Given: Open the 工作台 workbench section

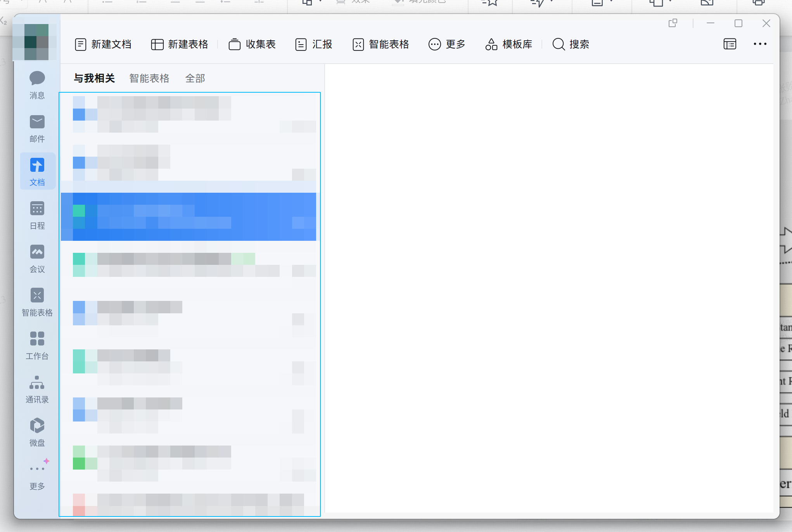Looking at the screenshot, I should (37, 346).
